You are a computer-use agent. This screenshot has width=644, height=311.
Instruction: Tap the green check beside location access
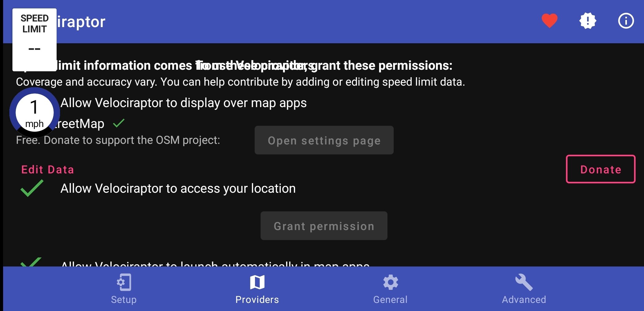[32, 188]
